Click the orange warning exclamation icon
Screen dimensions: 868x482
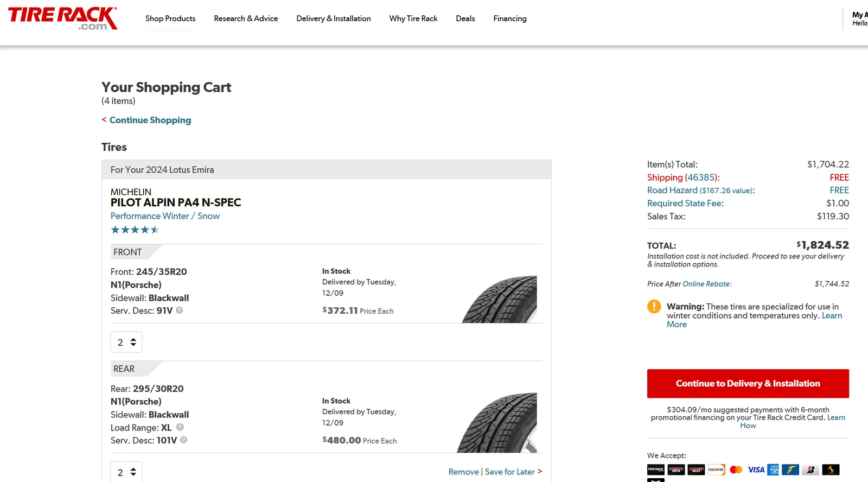654,307
